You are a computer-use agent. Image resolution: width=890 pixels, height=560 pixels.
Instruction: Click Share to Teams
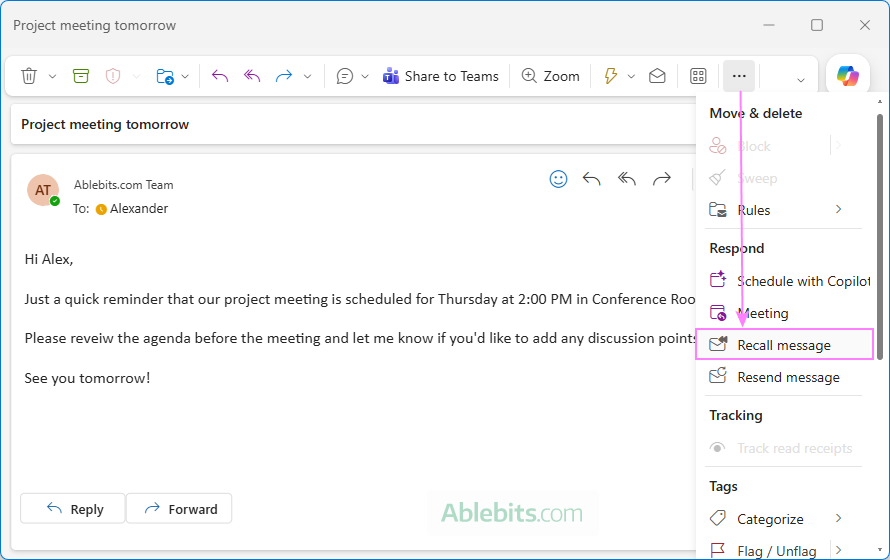pyautogui.click(x=440, y=76)
